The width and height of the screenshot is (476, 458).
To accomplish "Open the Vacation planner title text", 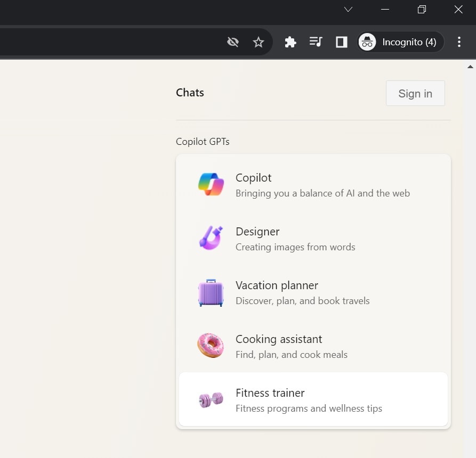I will tap(277, 285).
